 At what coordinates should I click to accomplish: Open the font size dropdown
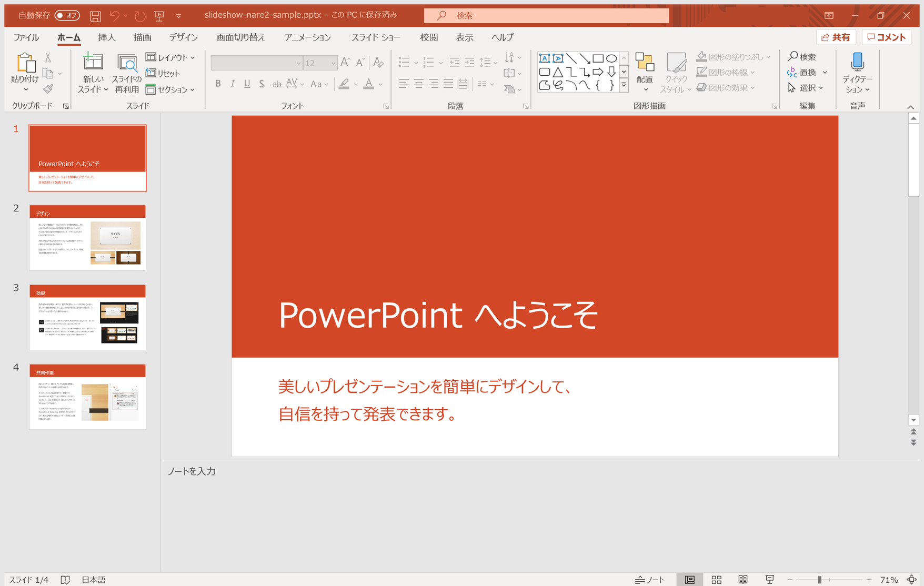333,63
